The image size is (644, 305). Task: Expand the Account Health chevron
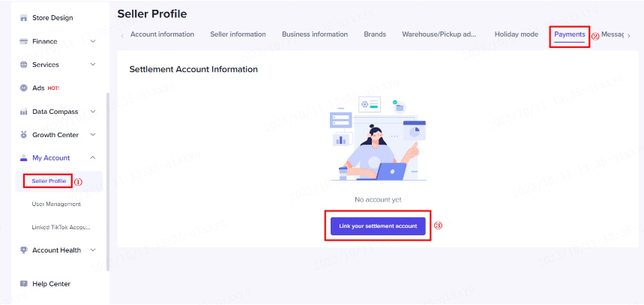click(93, 250)
